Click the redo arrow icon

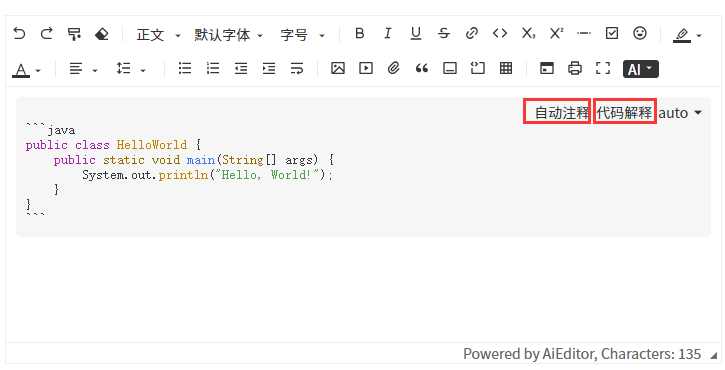click(47, 34)
